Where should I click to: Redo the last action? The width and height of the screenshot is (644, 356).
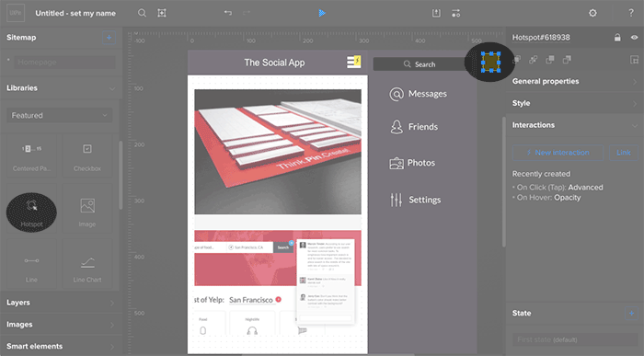pos(247,13)
